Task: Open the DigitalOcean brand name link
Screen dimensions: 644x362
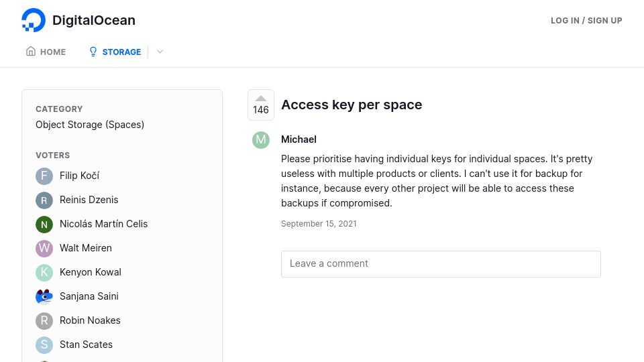Action: coord(94,20)
